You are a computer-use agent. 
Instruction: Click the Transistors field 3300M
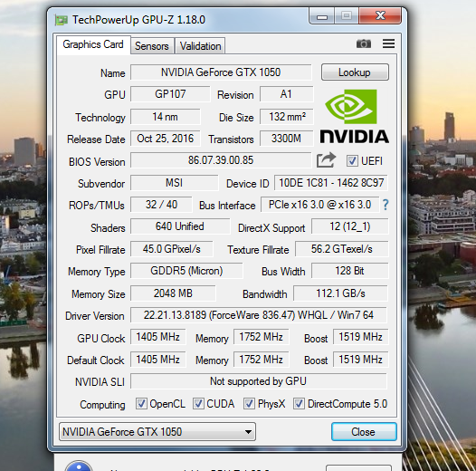click(287, 139)
